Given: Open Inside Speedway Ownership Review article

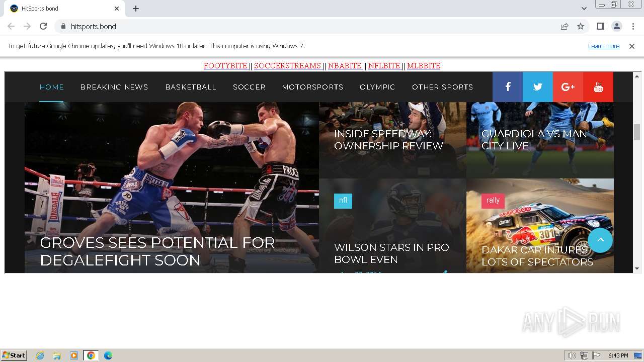Looking at the screenshot, I should click(388, 140).
